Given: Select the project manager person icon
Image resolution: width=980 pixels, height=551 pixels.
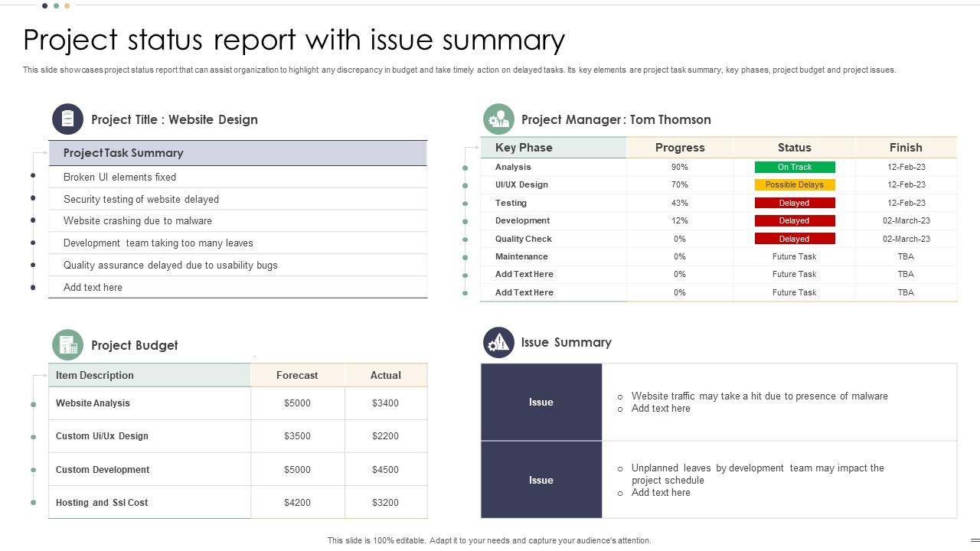Looking at the screenshot, I should [x=498, y=119].
